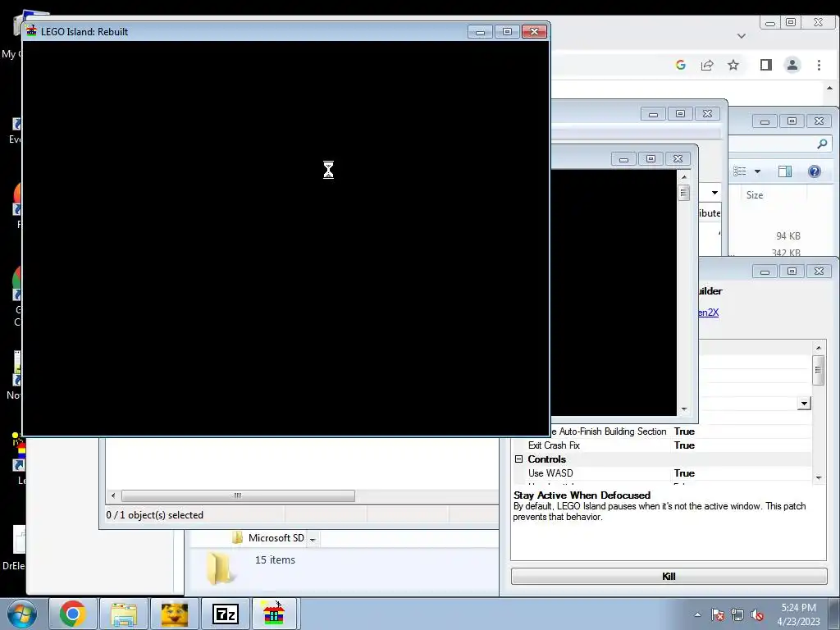
Task: Minimize the LEGO Island: Rebuilt window
Action: coord(480,32)
